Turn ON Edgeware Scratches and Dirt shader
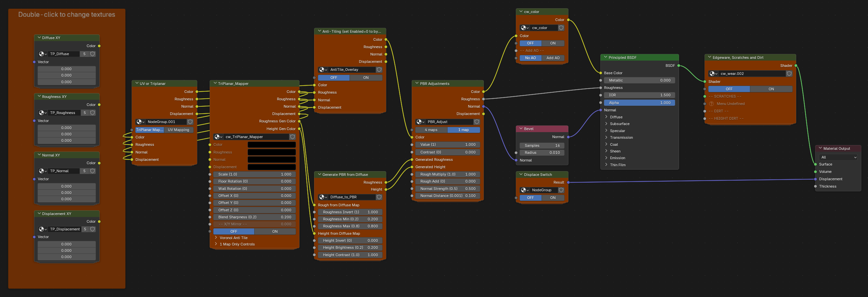This screenshot has width=868, height=297. tap(771, 89)
